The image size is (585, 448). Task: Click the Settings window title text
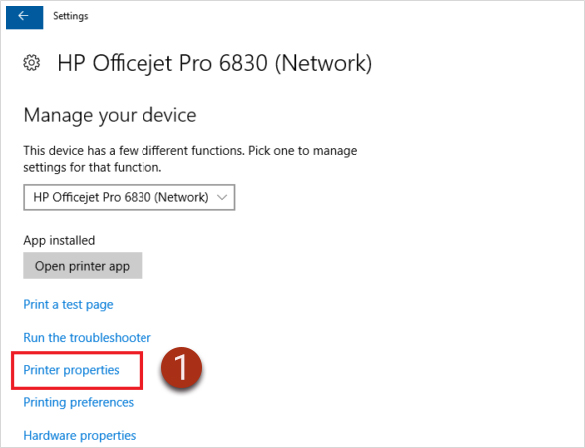click(71, 16)
